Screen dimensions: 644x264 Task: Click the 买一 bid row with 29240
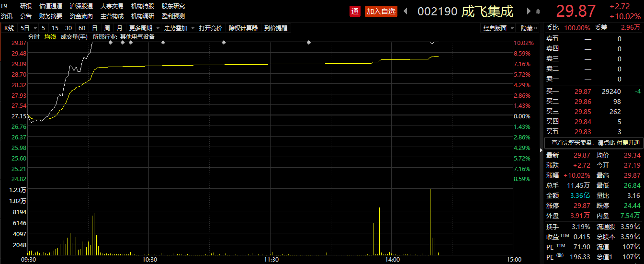tap(594, 91)
